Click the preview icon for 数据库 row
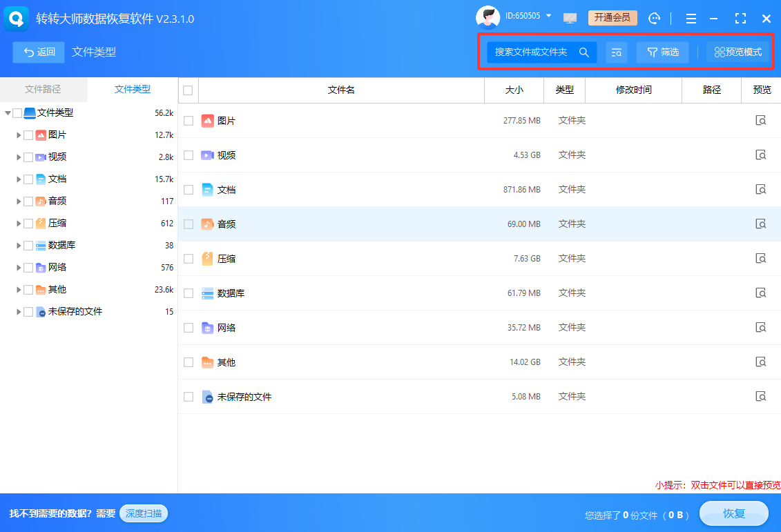 [760, 293]
